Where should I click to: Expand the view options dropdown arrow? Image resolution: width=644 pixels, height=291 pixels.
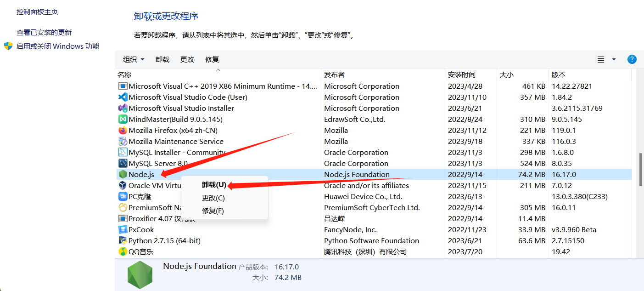[x=614, y=59]
